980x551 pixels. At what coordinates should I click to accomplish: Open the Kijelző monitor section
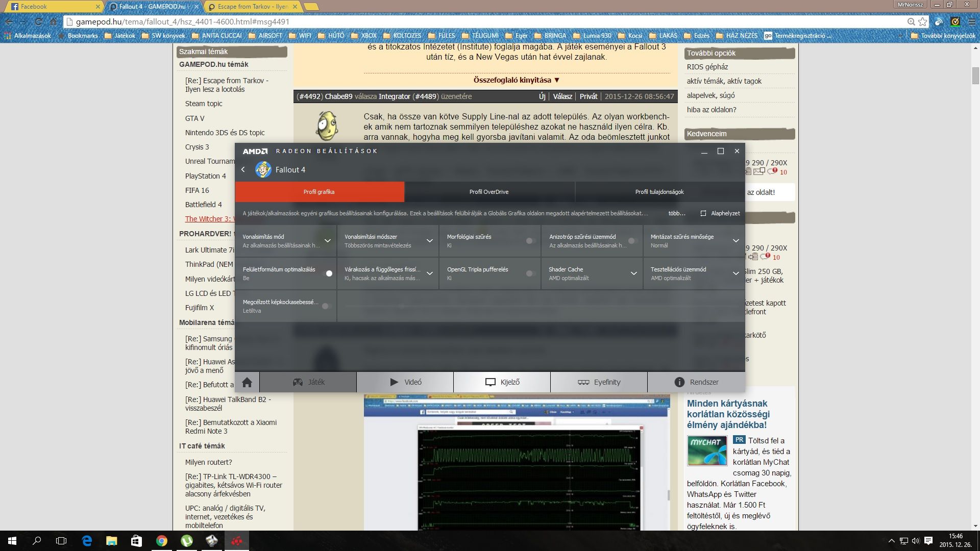click(502, 382)
